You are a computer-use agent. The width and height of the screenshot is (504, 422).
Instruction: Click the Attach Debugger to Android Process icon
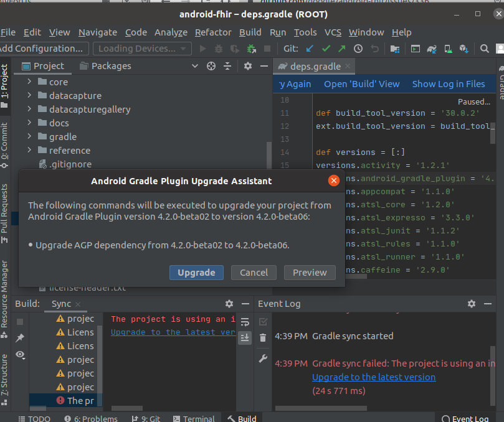tap(251, 49)
